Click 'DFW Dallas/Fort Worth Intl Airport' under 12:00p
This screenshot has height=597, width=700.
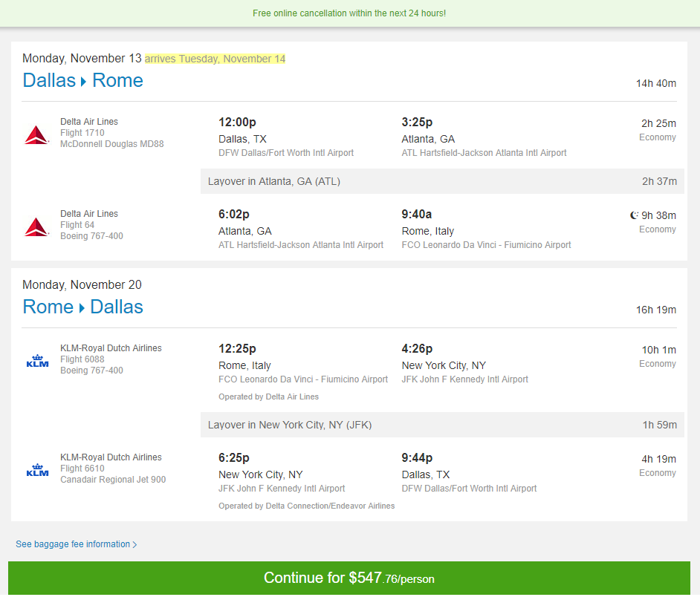(x=285, y=153)
